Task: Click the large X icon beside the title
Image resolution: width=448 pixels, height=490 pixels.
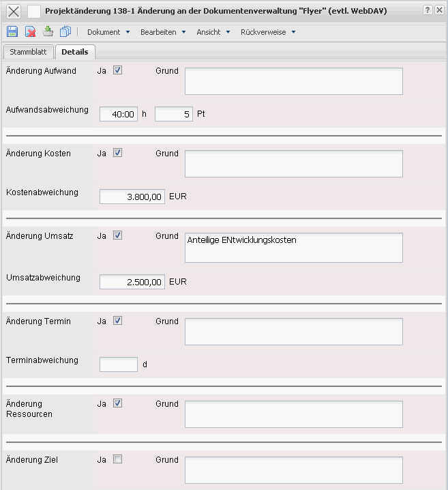Action: 14,12
